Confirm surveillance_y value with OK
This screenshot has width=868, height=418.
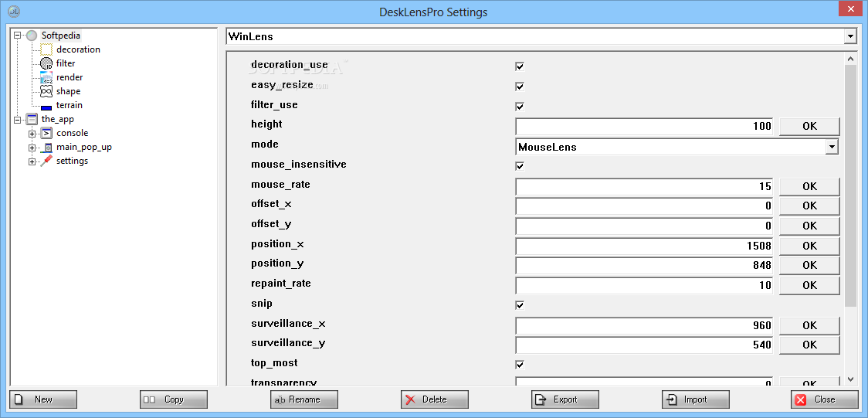coord(809,345)
